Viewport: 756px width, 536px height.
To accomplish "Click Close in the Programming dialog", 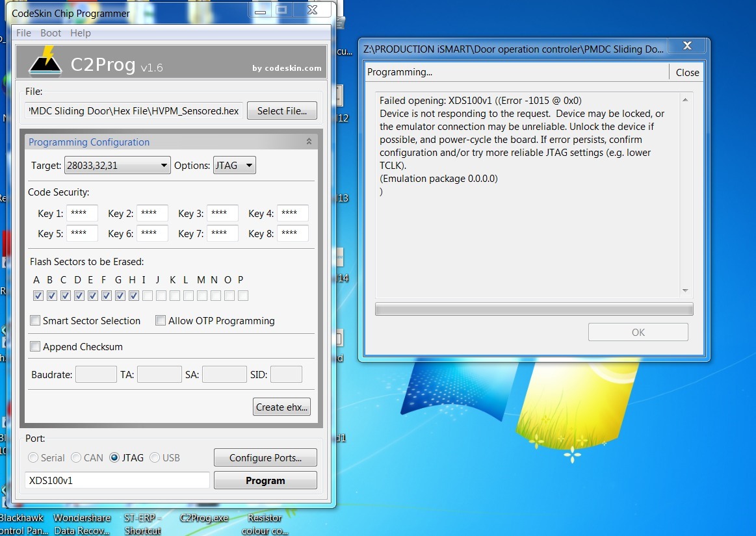I will [687, 72].
